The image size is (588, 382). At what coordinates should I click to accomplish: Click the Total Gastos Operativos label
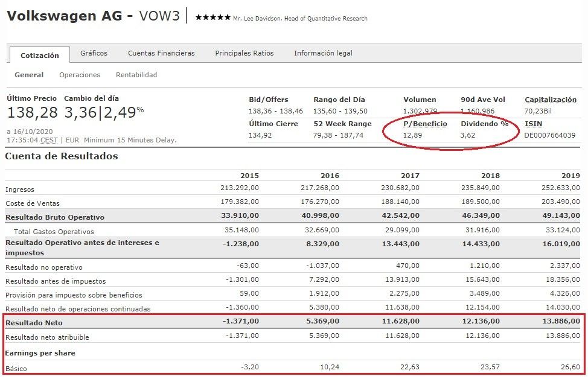click(x=54, y=232)
